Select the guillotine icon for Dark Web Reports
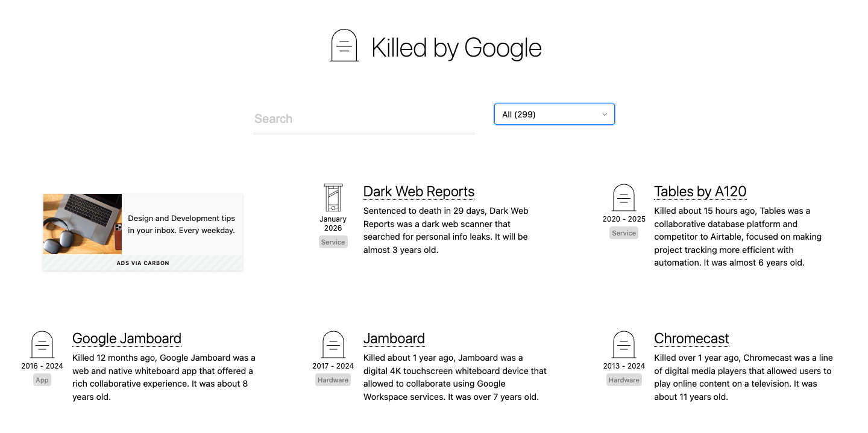Image resolution: width=868 pixels, height=433 pixels. (x=333, y=199)
